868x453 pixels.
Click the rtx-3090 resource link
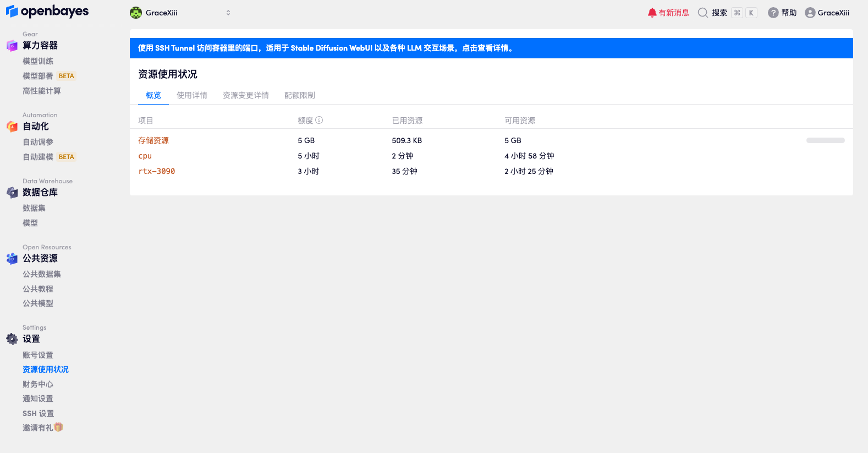[x=157, y=171]
